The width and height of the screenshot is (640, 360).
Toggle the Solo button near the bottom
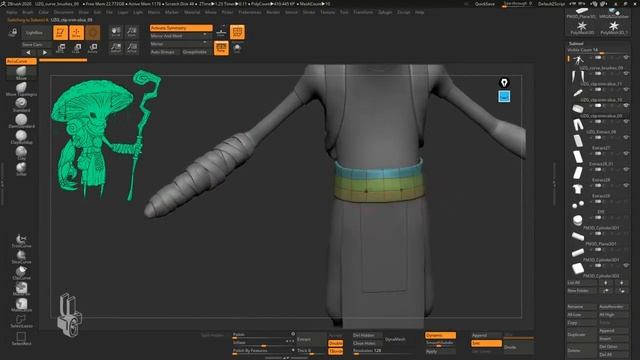point(486,343)
